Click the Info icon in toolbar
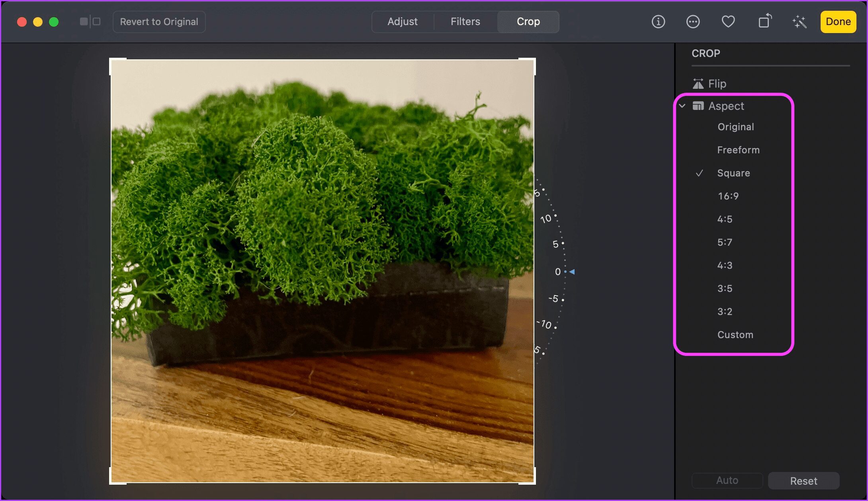The height and width of the screenshot is (501, 868). click(x=659, y=22)
